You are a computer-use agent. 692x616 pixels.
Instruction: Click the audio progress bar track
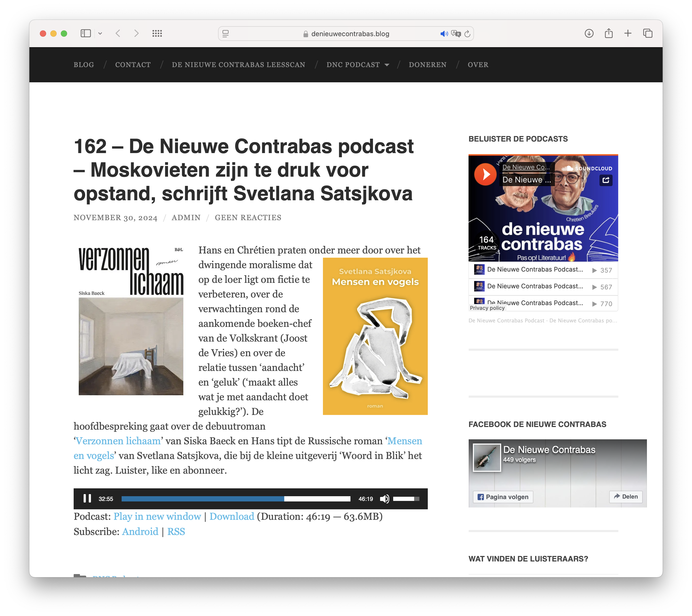[236, 499]
